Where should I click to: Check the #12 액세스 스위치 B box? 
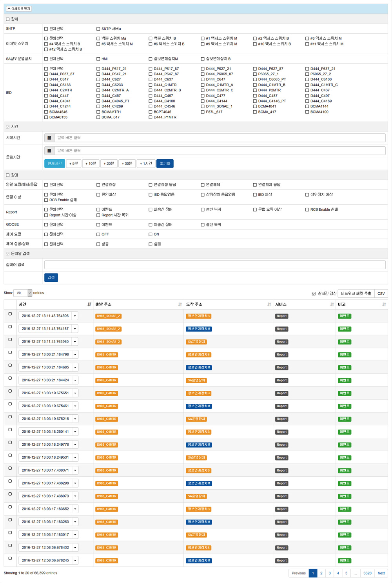46,49
